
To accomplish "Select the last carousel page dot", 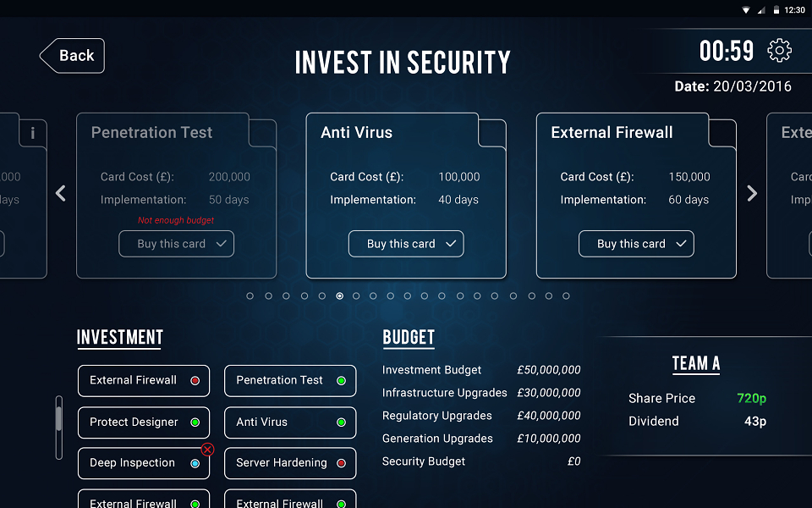I will click(x=566, y=296).
